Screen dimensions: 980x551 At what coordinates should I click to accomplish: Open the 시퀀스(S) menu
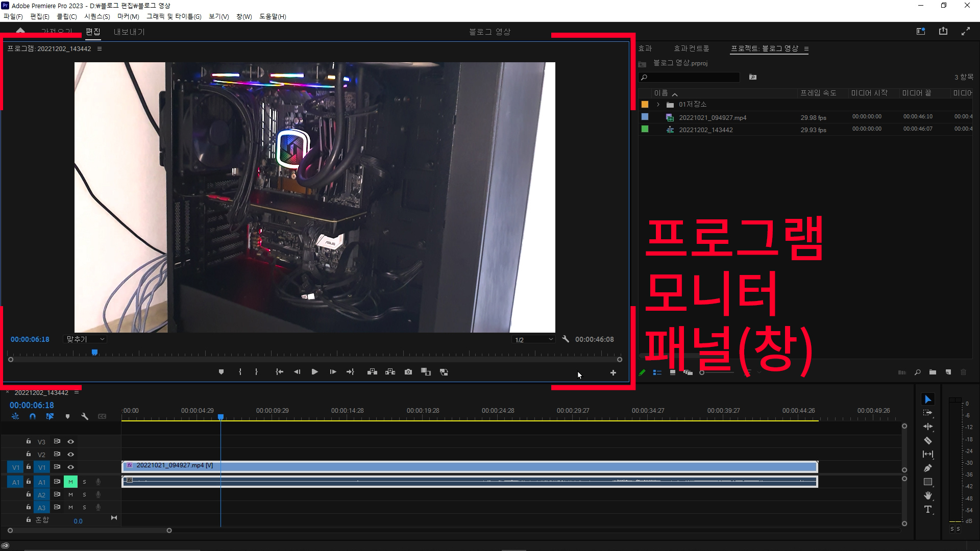pos(97,16)
